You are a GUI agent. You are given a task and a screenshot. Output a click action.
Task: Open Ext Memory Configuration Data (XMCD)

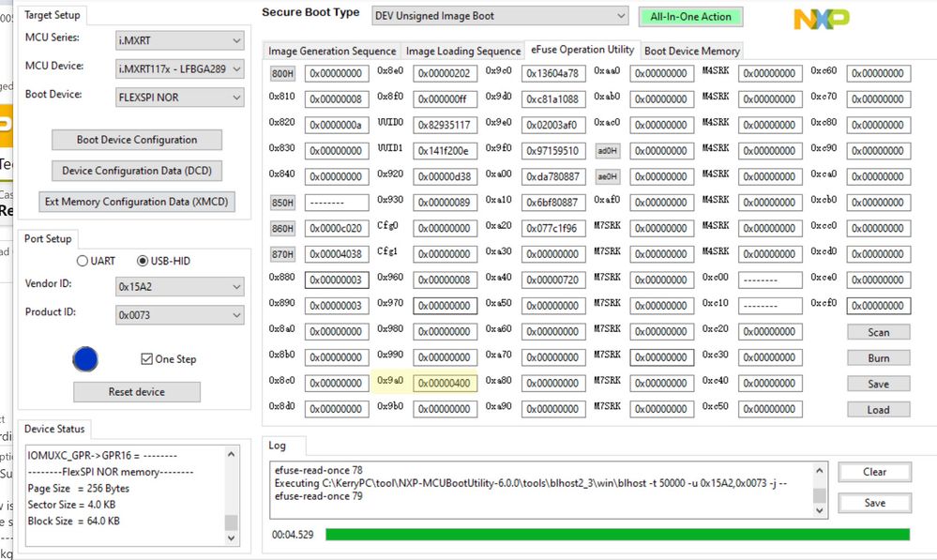click(137, 202)
